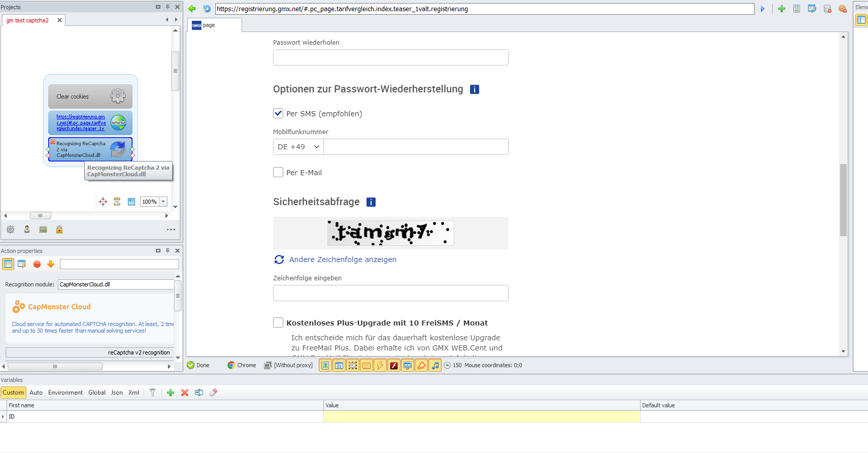Click the hourglass icon in the project canvas
This screenshot has height=453, width=868.
(117, 202)
